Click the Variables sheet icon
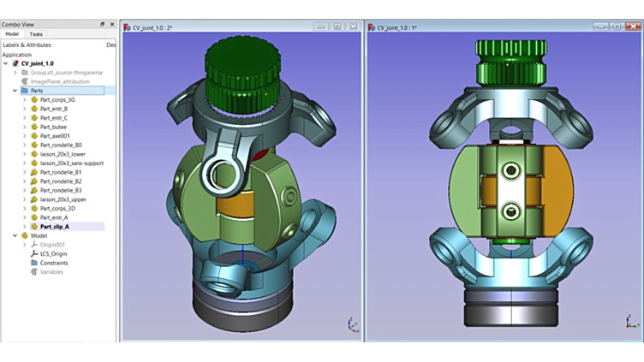The height and width of the screenshot is (362, 644). [34, 272]
